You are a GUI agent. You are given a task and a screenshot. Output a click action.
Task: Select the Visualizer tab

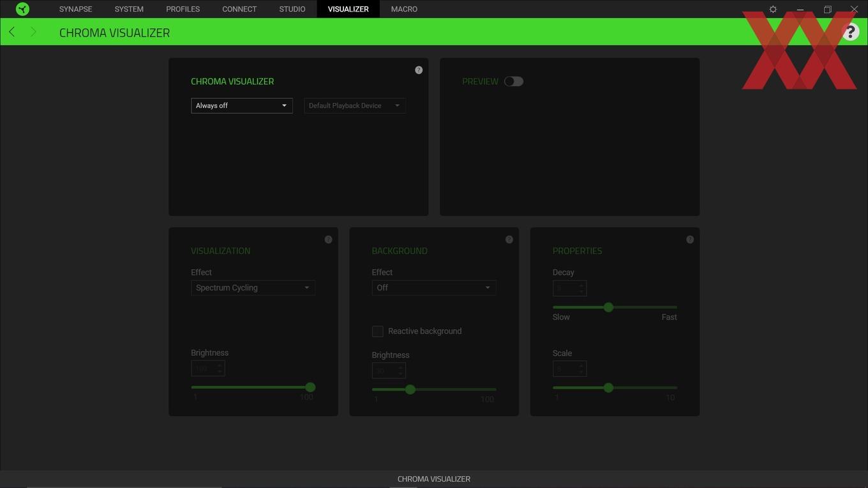point(348,9)
